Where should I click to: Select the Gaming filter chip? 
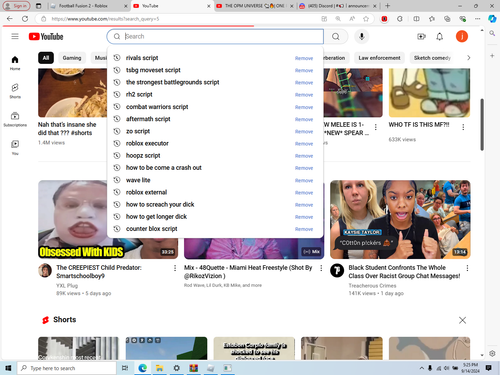pos(72,58)
